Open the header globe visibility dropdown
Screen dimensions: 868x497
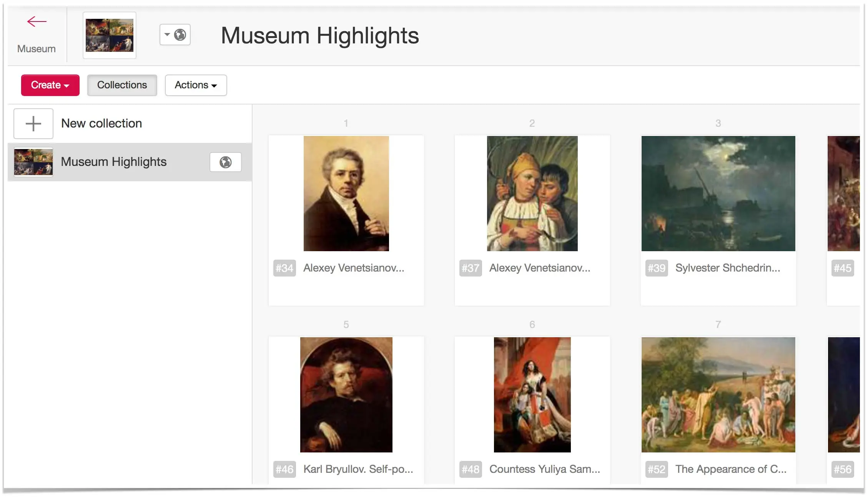[175, 35]
